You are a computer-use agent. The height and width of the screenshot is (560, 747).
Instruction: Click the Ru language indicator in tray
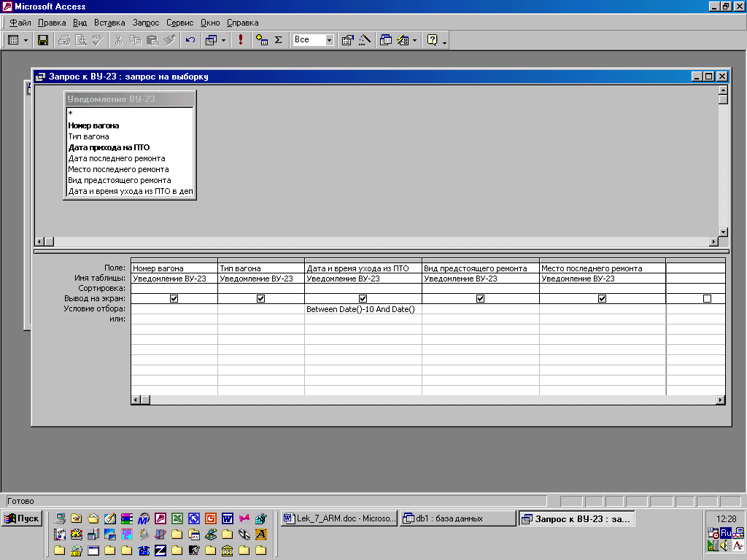726,533
